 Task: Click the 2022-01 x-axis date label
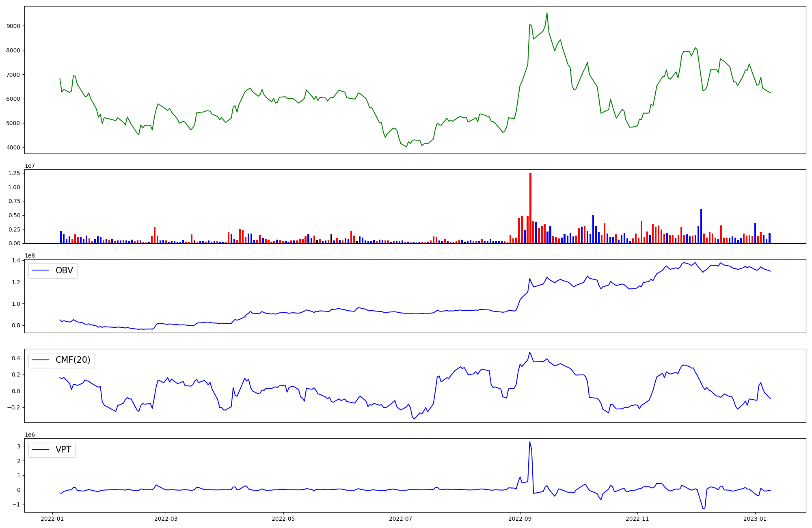pyautogui.click(x=52, y=519)
